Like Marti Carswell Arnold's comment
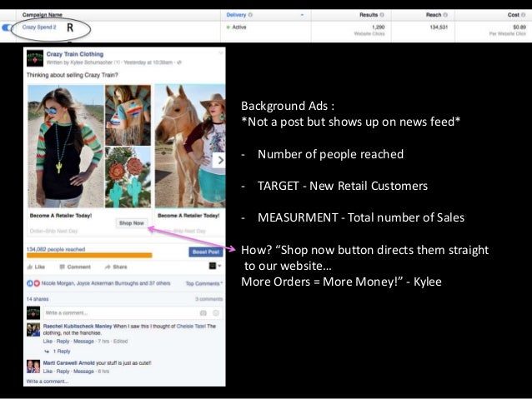The height and width of the screenshot is (399, 532). tap(48, 372)
